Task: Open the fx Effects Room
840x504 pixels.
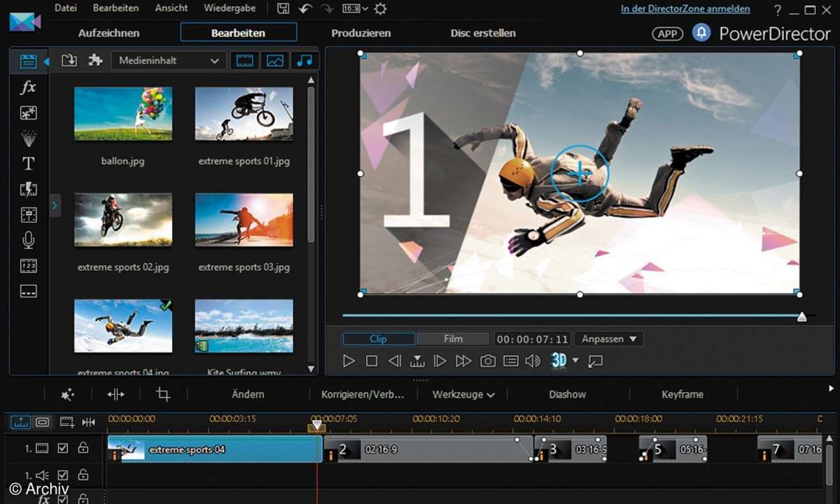Action: pyautogui.click(x=28, y=87)
